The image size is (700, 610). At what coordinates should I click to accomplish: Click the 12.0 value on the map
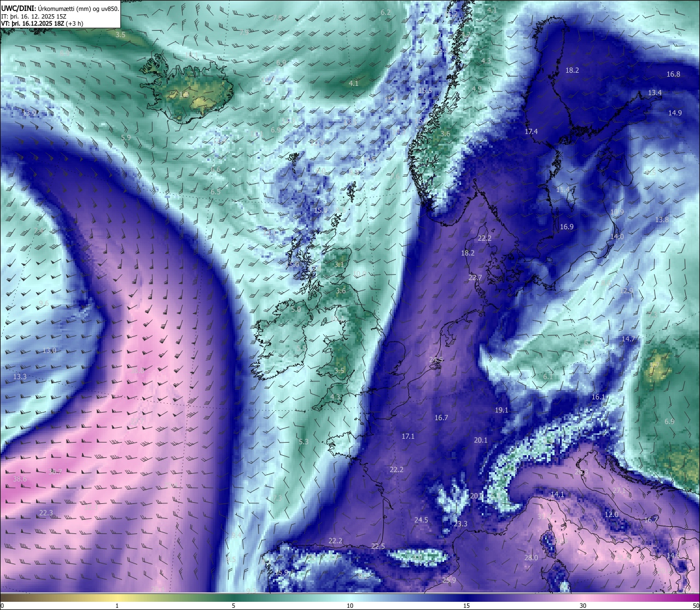tap(611, 514)
